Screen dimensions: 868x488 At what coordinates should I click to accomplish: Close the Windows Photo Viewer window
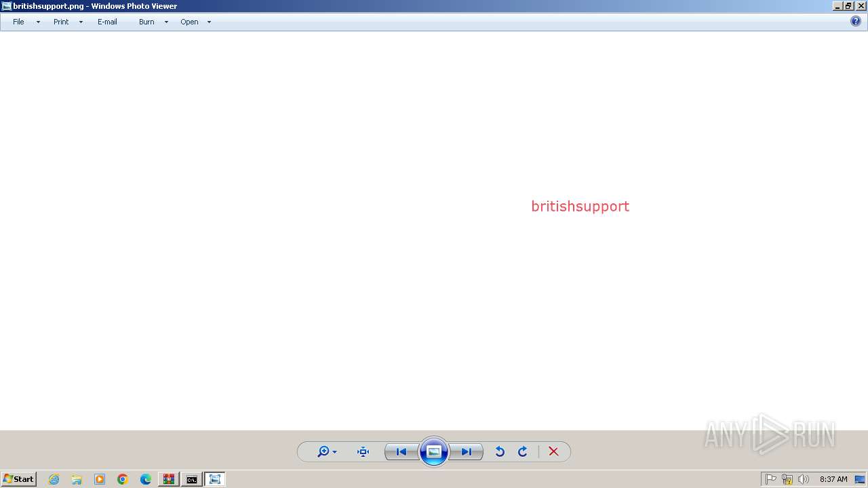point(861,6)
